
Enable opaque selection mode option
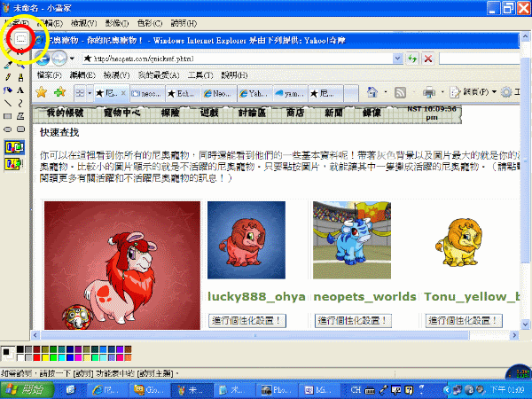[14, 147]
